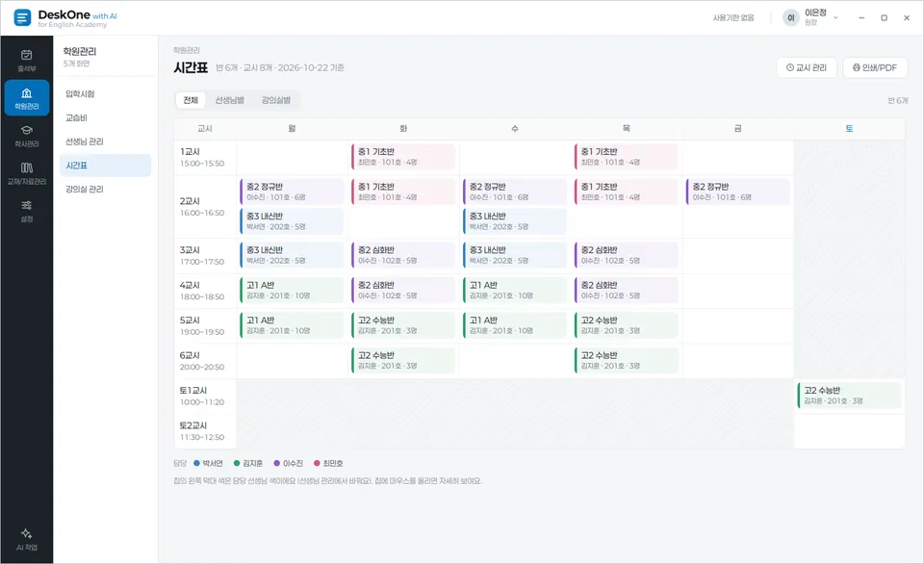This screenshot has width=924, height=564.
Task: Click the blue 박서연 legend dot
Action: coord(196,463)
